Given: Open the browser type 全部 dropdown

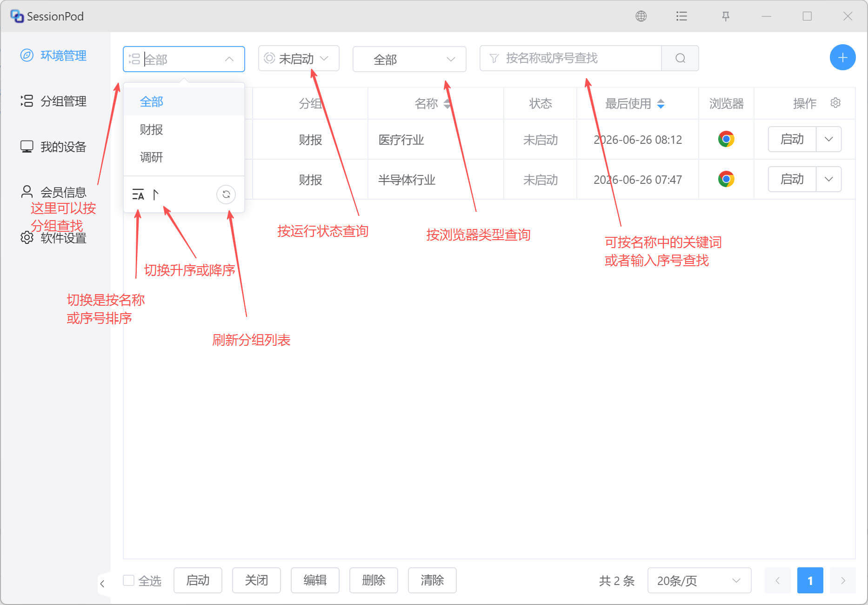Looking at the screenshot, I should [x=409, y=59].
